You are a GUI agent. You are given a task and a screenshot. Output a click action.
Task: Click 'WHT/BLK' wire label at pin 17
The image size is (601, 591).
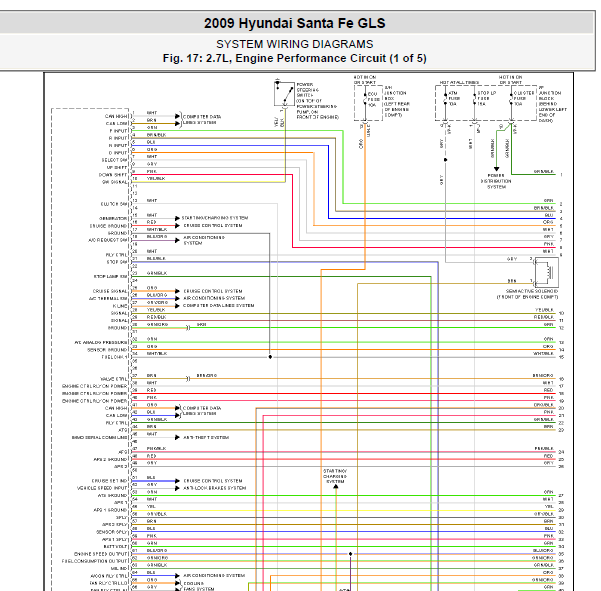(157, 230)
